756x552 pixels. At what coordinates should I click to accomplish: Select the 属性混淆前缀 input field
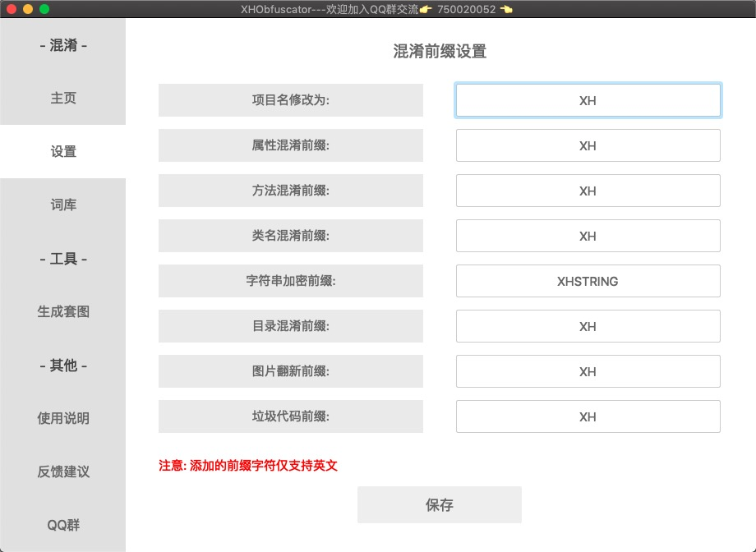pos(588,145)
